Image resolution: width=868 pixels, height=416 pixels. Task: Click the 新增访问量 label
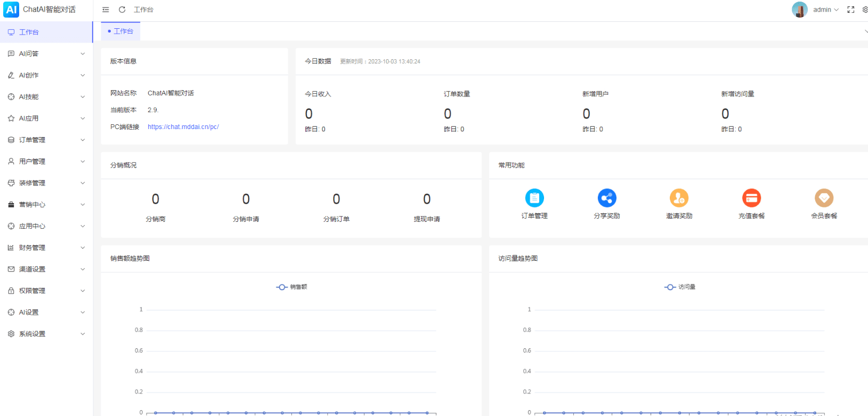tap(738, 94)
